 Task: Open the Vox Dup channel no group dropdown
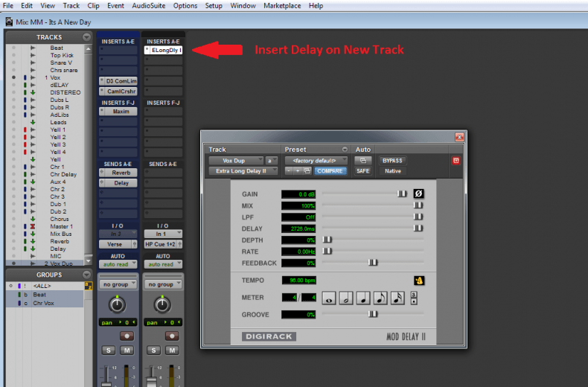pyautogui.click(x=163, y=284)
